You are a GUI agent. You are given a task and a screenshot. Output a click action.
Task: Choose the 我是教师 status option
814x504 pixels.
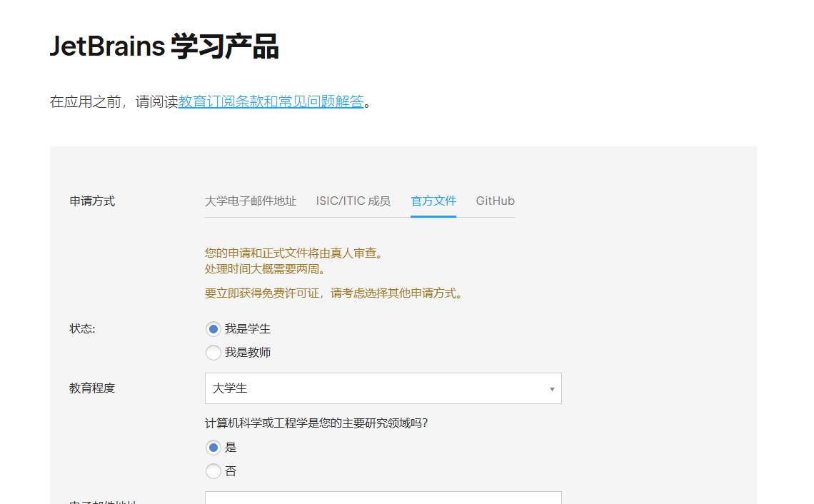tap(213, 352)
